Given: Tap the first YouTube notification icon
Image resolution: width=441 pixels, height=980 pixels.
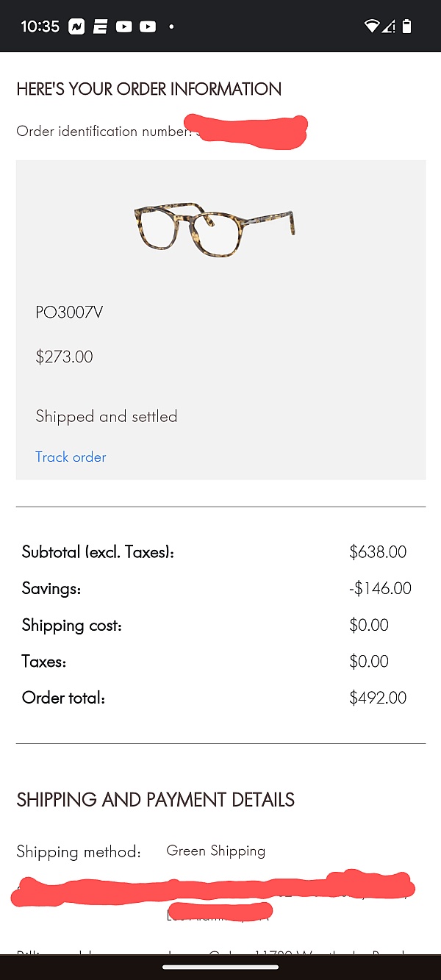Looking at the screenshot, I should point(123,26).
